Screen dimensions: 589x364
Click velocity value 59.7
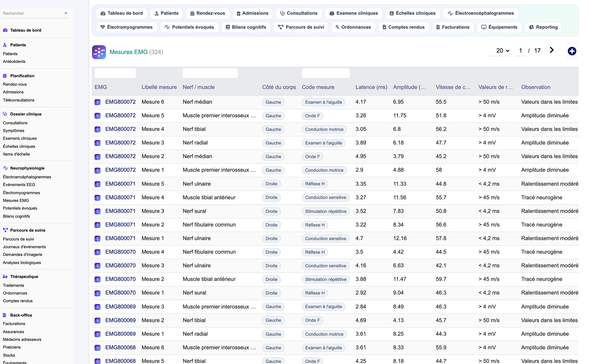(x=441, y=279)
